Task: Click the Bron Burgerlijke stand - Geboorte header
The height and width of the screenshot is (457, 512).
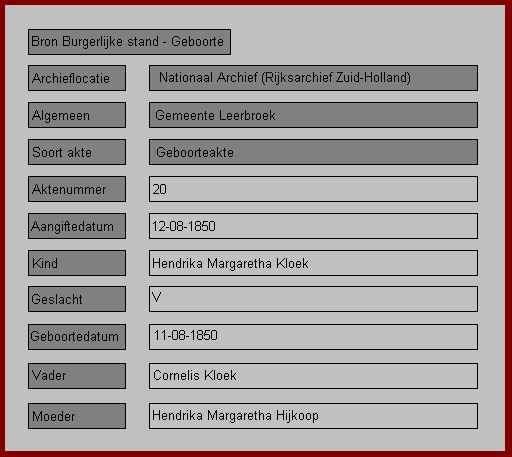Action: [x=129, y=42]
